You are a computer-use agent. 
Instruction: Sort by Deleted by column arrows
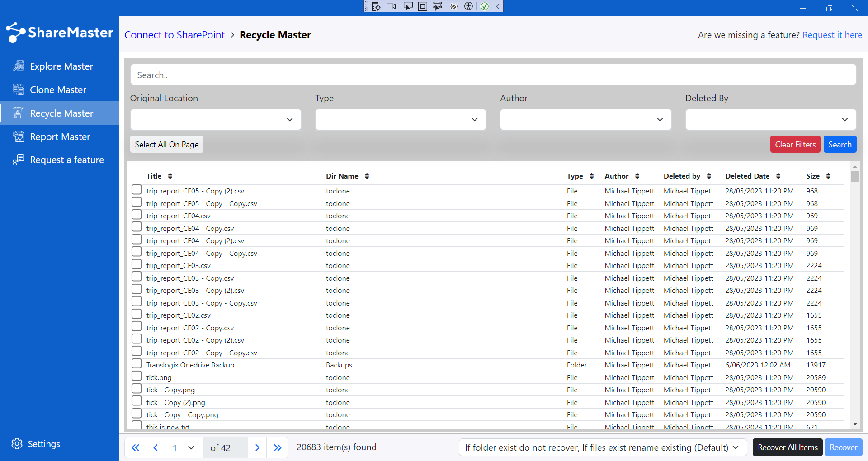(709, 176)
